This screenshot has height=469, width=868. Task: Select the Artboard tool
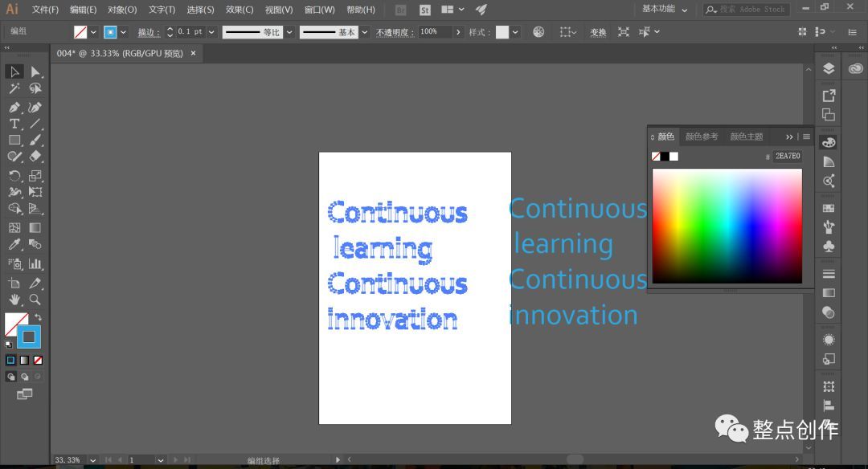pyautogui.click(x=14, y=283)
